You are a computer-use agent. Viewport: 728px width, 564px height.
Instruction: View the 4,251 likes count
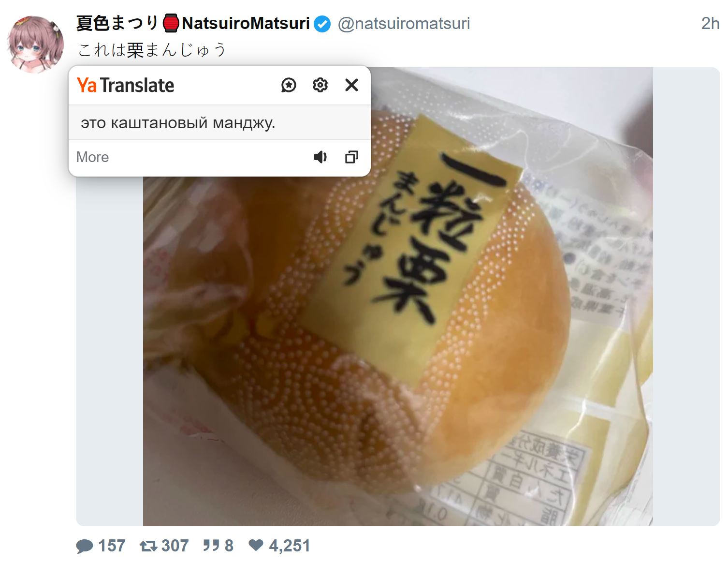click(x=290, y=546)
